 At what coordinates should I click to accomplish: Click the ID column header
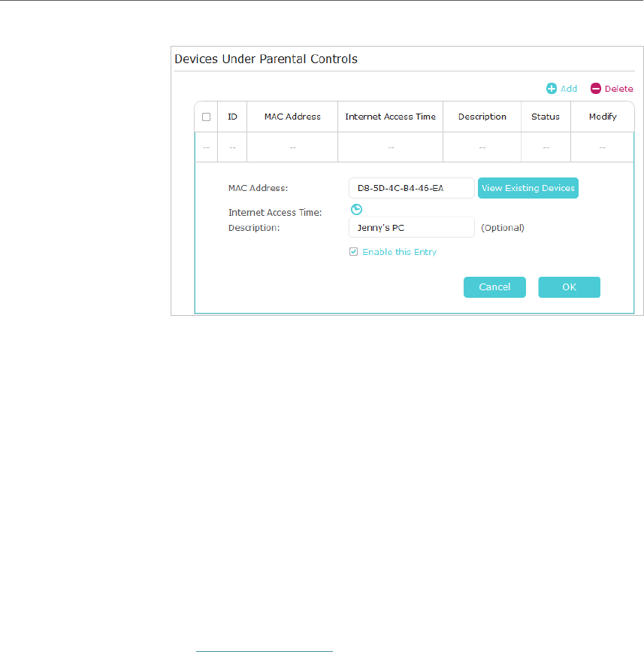click(232, 117)
